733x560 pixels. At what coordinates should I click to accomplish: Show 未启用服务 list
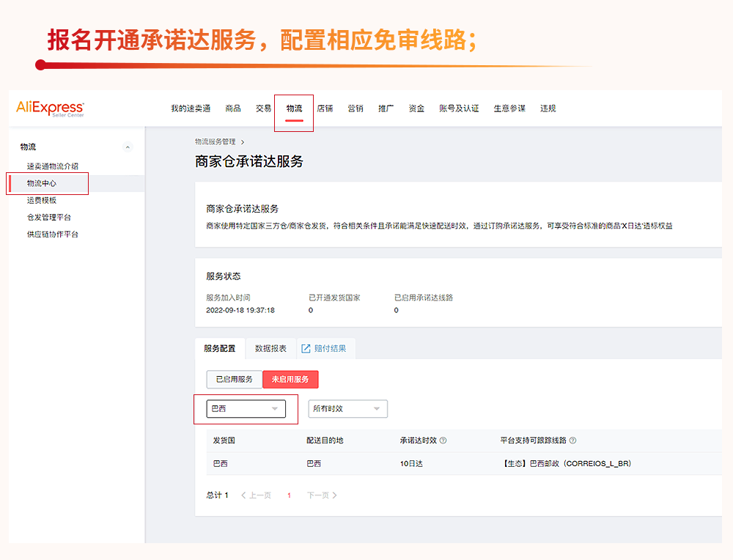[x=290, y=379]
